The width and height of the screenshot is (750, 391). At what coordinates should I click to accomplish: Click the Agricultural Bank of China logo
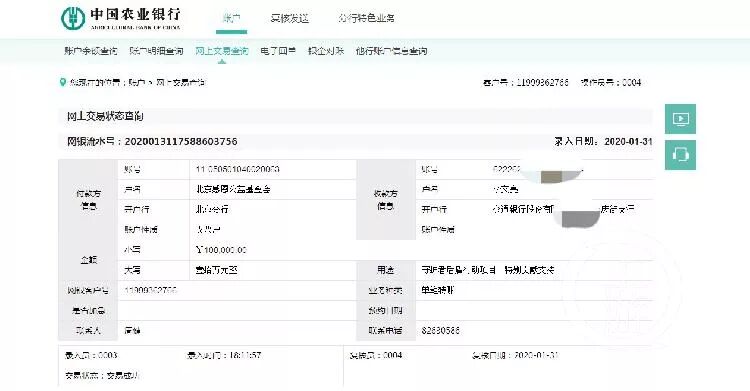coord(121,18)
